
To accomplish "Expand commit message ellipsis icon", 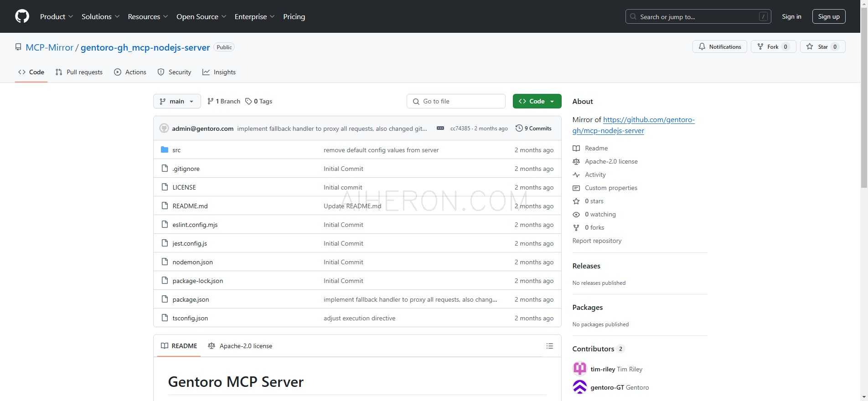I will click(x=440, y=129).
